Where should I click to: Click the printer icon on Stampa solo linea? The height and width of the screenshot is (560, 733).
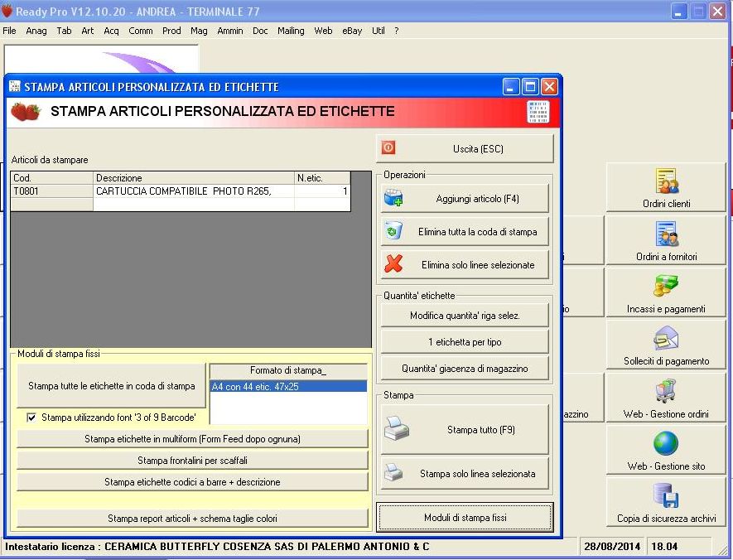[x=393, y=472]
